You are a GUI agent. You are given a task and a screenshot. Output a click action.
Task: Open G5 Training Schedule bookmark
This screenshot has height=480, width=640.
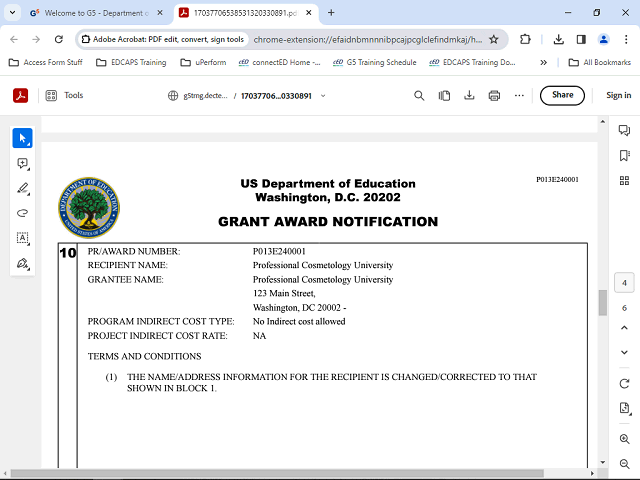point(375,62)
